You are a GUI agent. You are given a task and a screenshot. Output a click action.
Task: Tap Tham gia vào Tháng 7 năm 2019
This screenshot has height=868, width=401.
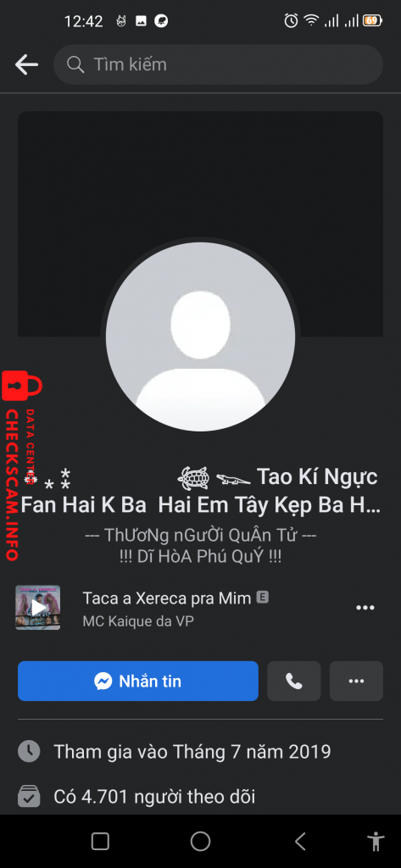click(192, 752)
